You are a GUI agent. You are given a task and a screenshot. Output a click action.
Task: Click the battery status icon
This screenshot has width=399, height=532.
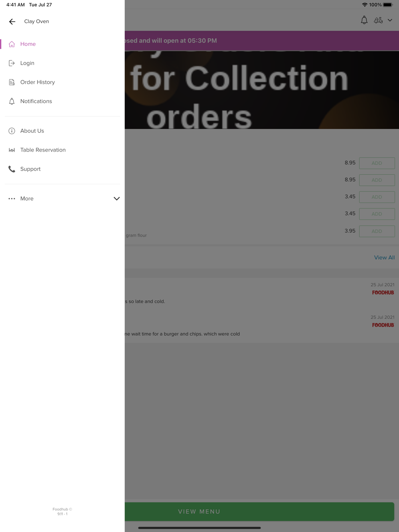click(388, 5)
